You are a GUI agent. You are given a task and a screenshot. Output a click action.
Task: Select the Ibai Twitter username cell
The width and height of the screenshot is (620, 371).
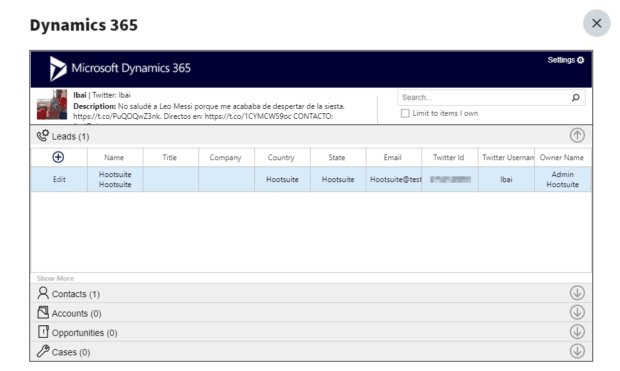click(x=506, y=180)
